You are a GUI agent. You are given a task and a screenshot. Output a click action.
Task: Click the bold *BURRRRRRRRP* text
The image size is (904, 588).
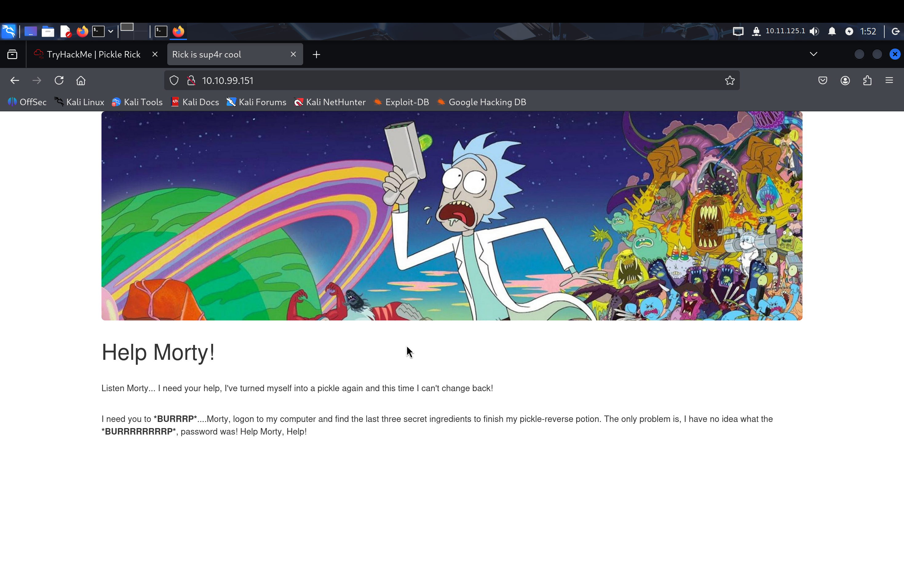click(x=139, y=432)
